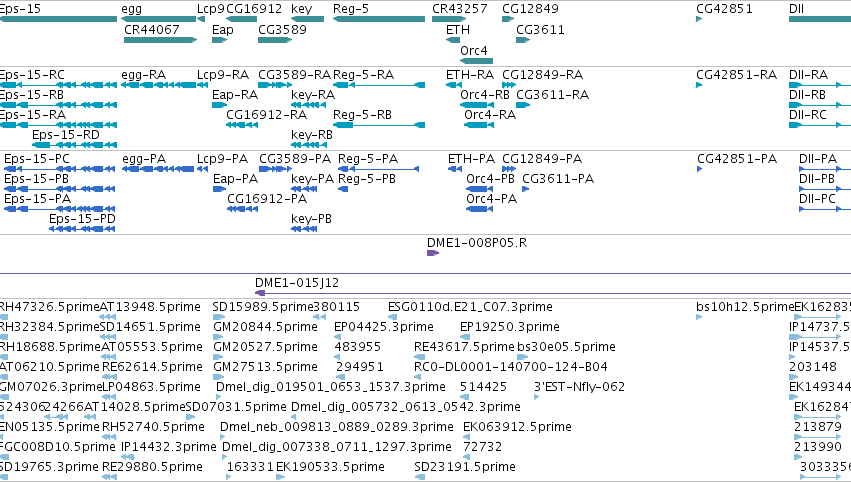
Task: Click the 3'EST-Nfly-062 feature
Action: coord(537,397)
